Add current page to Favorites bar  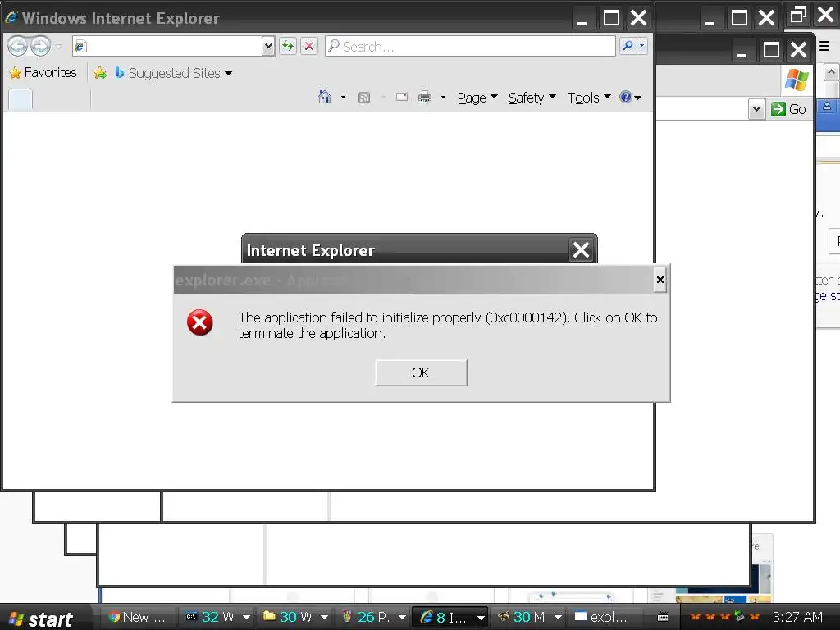(99, 73)
